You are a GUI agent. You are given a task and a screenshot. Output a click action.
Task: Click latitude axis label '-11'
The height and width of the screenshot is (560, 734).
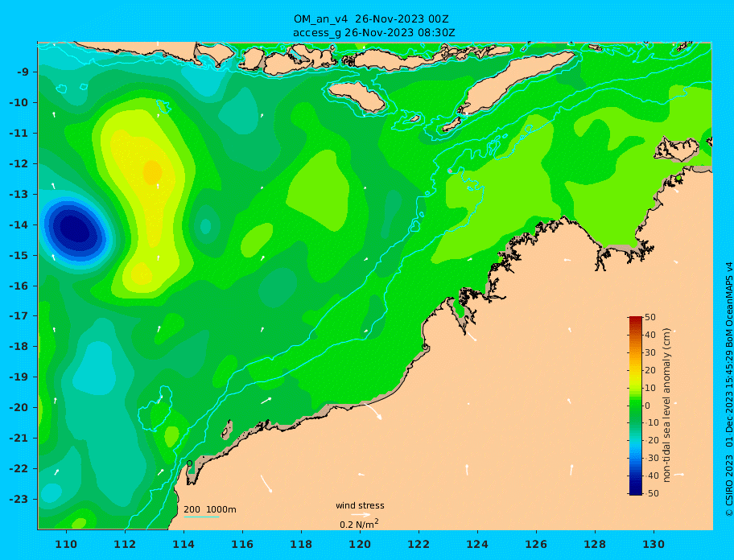[19, 133]
